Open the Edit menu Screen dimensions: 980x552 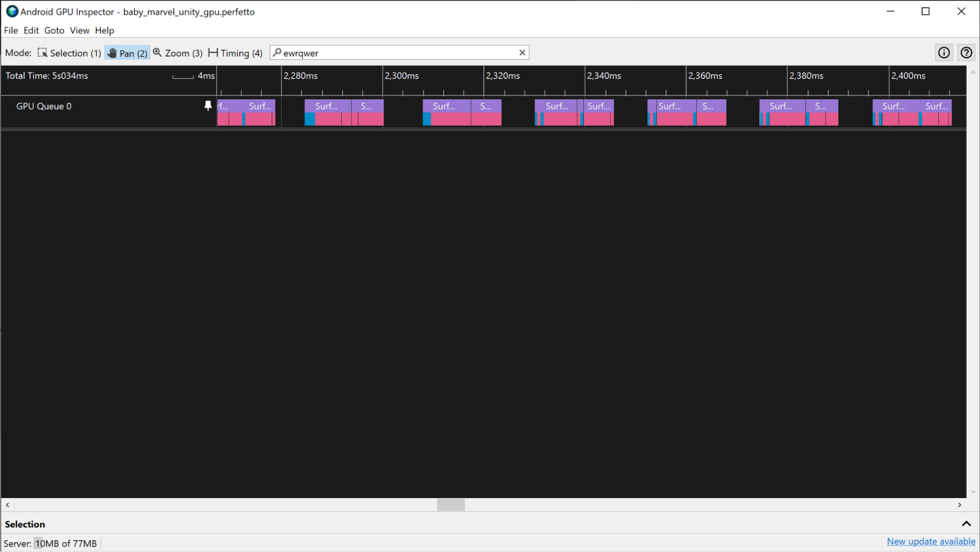pyautogui.click(x=30, y=30)
